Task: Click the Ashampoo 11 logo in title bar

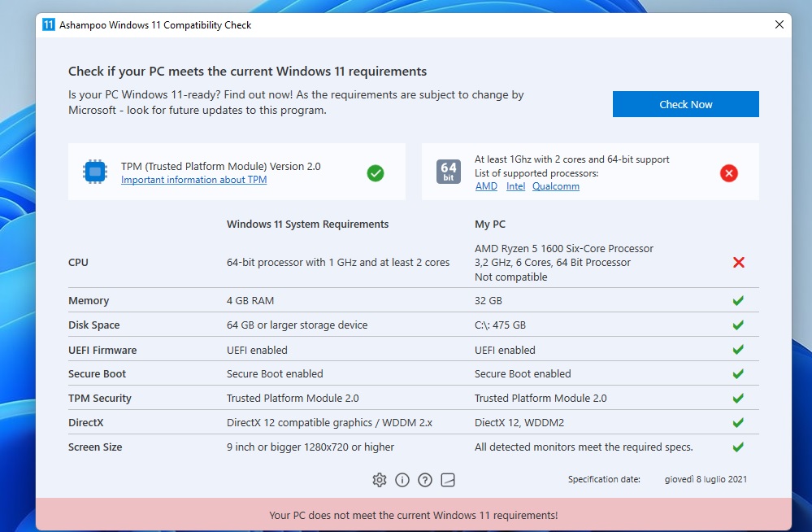Action: 49,24
